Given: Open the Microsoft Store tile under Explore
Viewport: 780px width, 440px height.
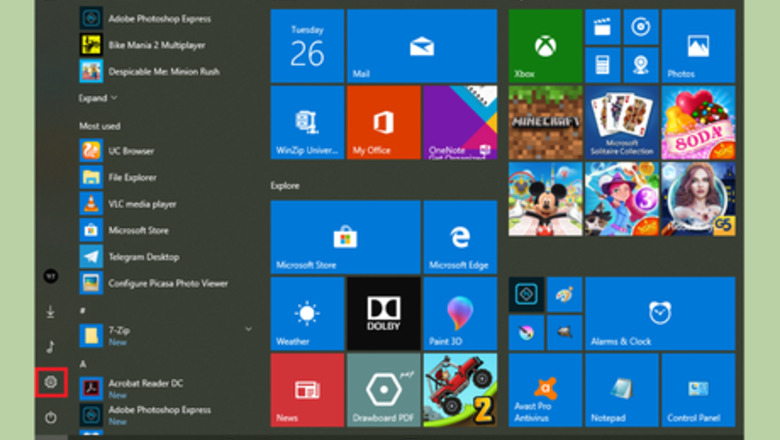Looking at the screenshot, I should click(x=345, y=237).
